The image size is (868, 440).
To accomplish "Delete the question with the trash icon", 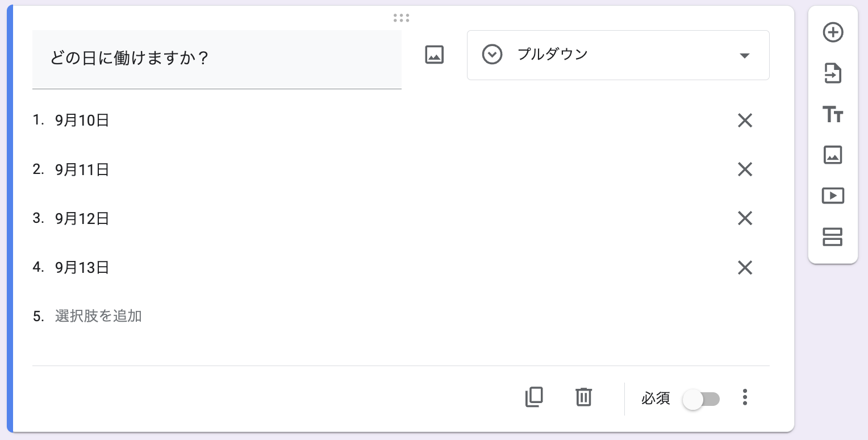I will tap(583, 397).
